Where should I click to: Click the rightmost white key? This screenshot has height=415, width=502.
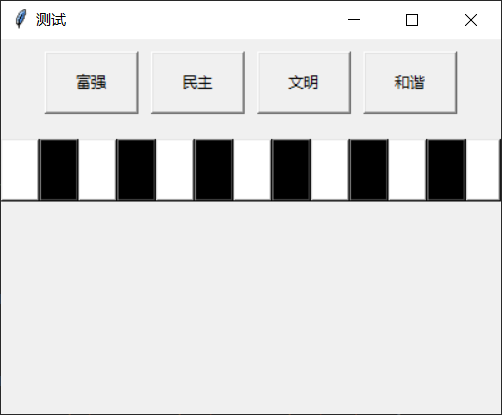483,170
